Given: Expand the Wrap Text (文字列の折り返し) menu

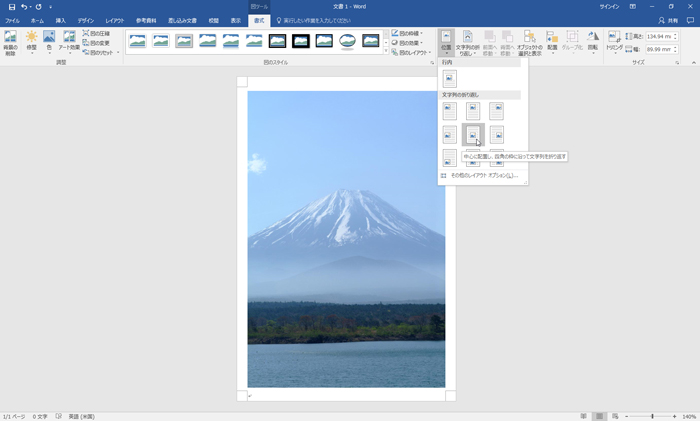Looking at the screenshot, I should pyautogui.click(x=468, y=42).
